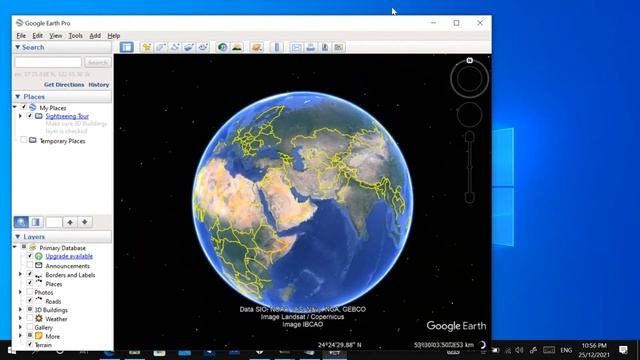Click the volume icon in the system tray
This screenshot has width=640, height=360.
(519, 350)
